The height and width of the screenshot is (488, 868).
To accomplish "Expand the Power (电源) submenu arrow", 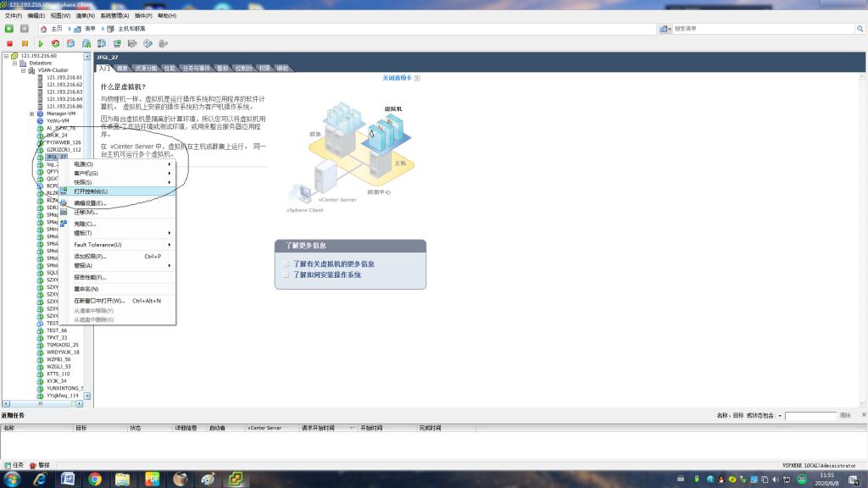I will pyautogui.click(x=170, y=164).
